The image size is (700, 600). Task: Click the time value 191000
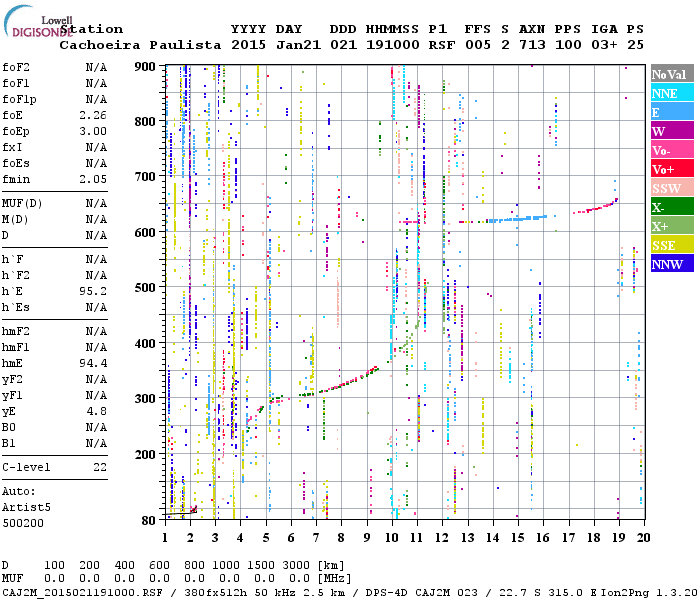pyautogui.click(x=392, y=45)
